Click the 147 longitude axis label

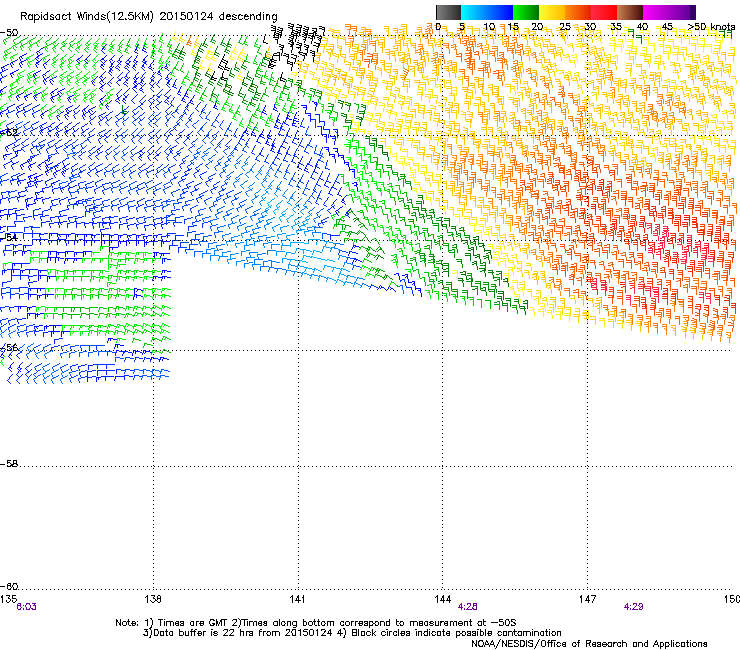[587, 599]
